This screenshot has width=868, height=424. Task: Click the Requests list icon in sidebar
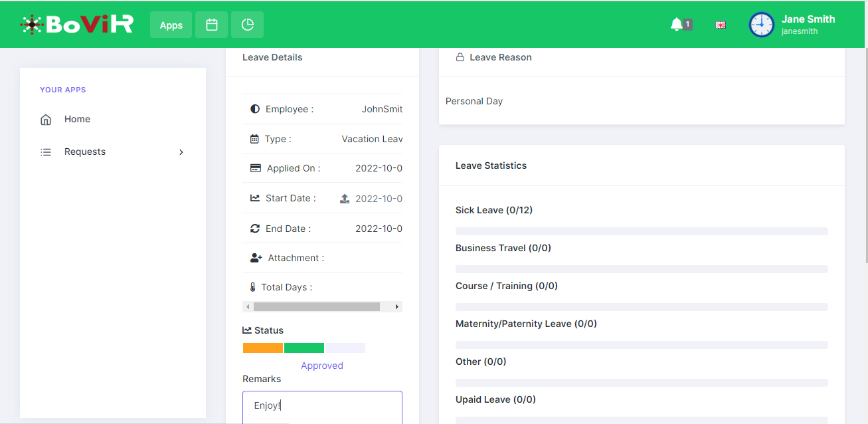click(46, 152)
